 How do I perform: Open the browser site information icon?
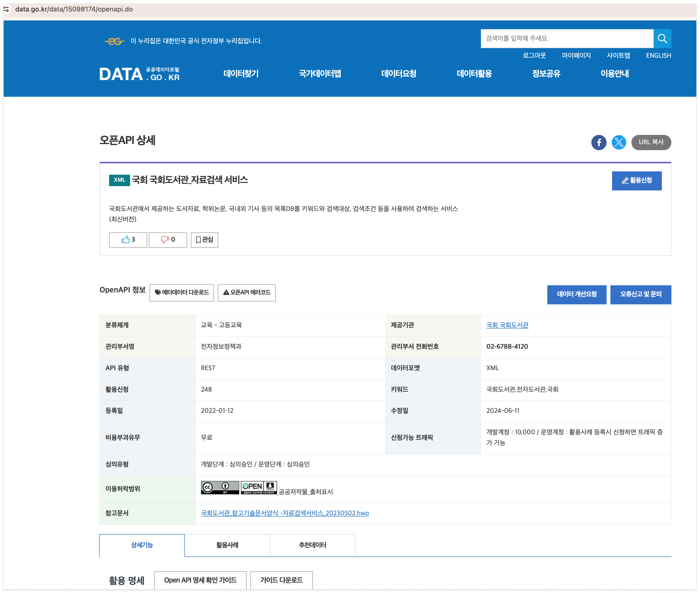[6, 9]
